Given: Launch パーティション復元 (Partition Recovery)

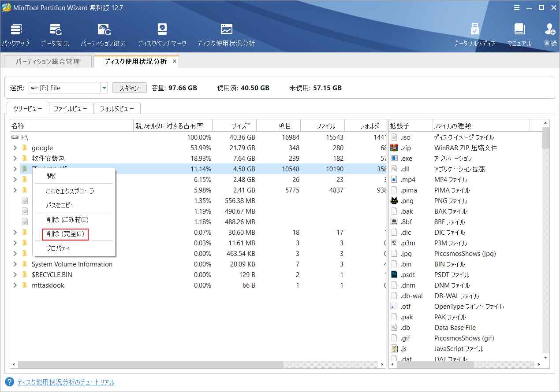Looking at the screenshot, I should (x=104, y=33).
